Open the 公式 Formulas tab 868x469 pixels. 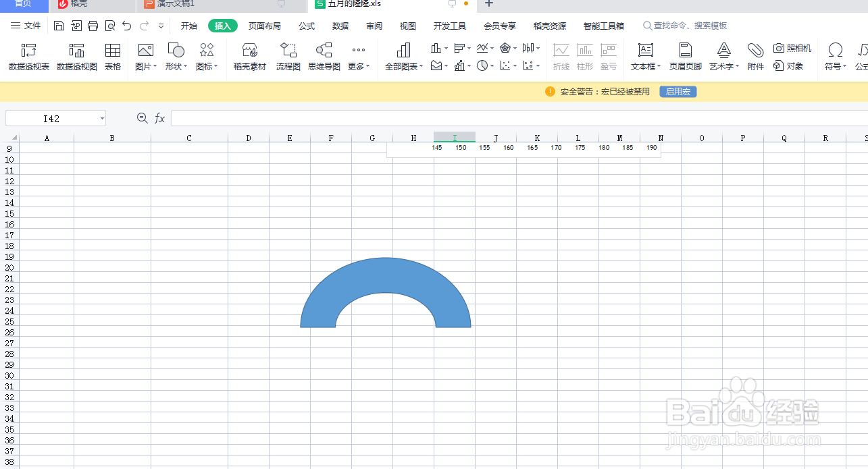click(x=307, y=26)
